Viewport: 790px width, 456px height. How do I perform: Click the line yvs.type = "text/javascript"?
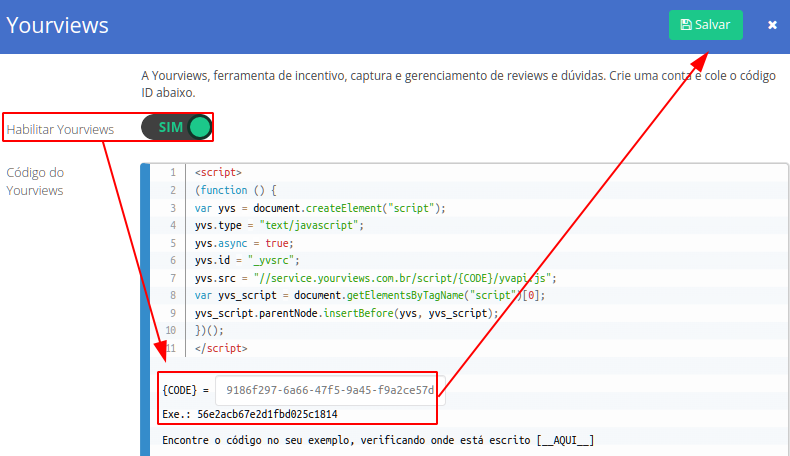(279, 225)
